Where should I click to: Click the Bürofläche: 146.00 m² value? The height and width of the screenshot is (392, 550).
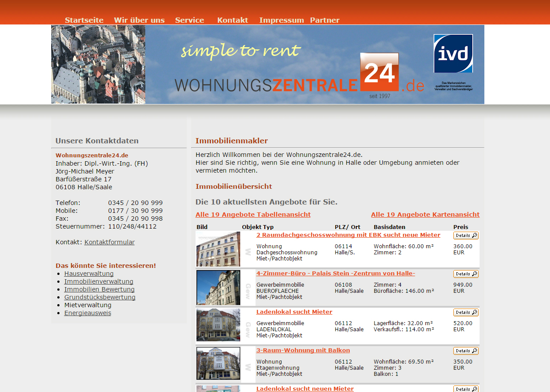[x=403, y=291]
